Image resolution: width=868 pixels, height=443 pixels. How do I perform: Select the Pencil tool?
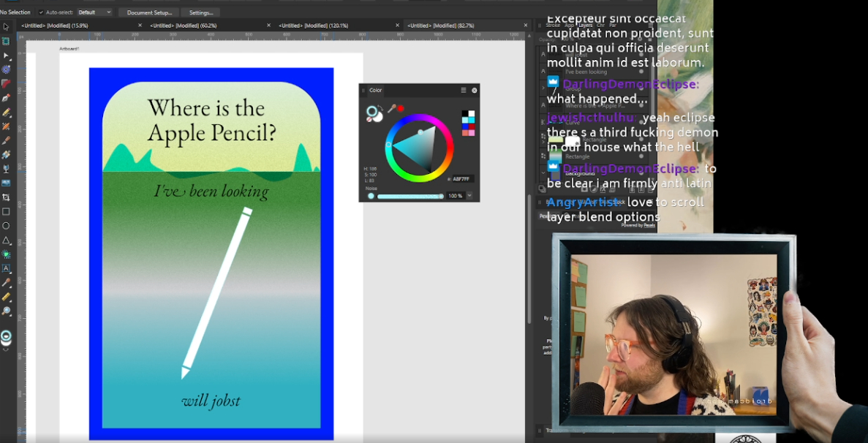[x=6, y=113]
